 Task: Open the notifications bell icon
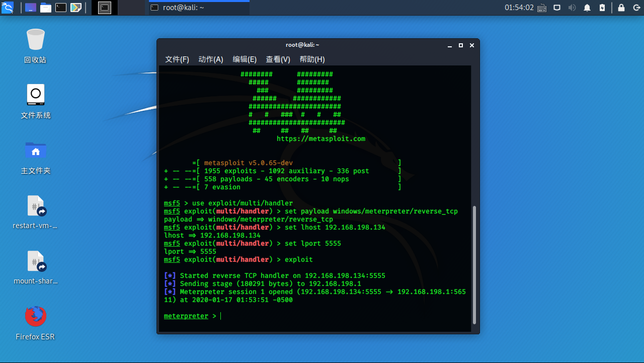587,8
